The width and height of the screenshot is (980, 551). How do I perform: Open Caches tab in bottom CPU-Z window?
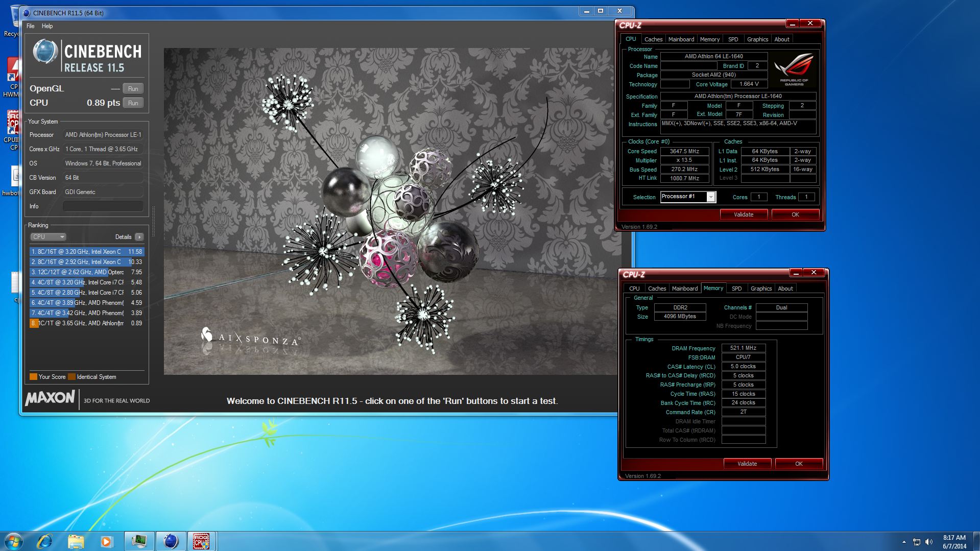(657, 289)
